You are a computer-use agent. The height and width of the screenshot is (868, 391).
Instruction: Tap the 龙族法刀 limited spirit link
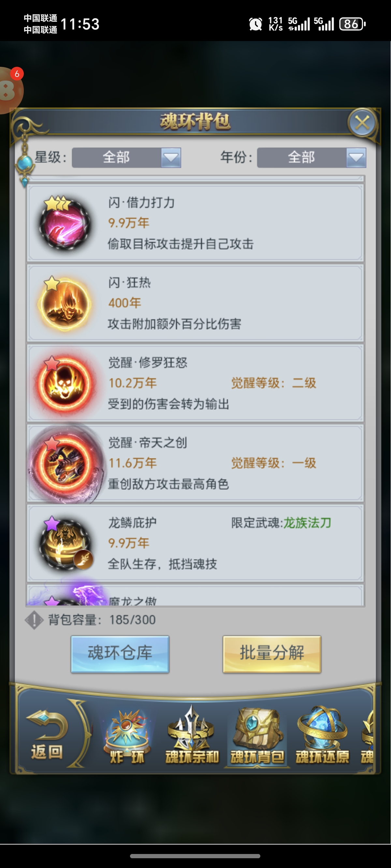pyautogui.click(x=307, y=523)
